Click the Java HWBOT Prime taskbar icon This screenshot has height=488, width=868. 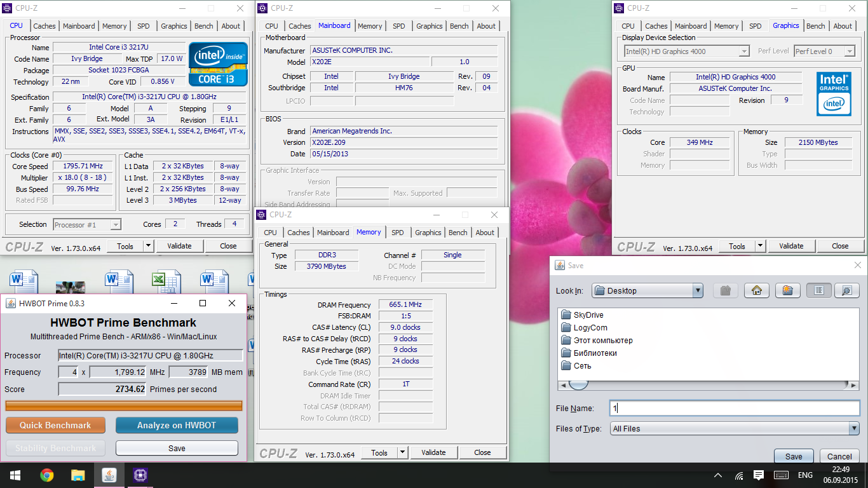pos(109,475)
